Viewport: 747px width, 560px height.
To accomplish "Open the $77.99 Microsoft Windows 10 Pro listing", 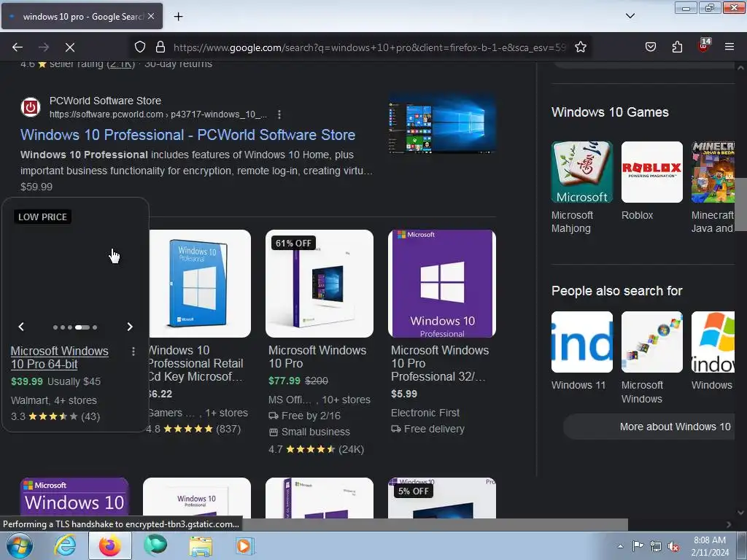I will point(317,357).
